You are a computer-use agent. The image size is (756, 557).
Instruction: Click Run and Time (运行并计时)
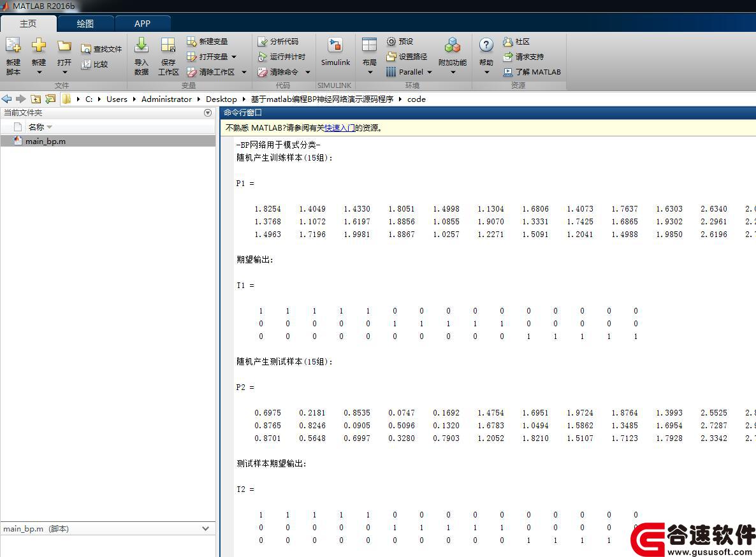coord(282,57)
